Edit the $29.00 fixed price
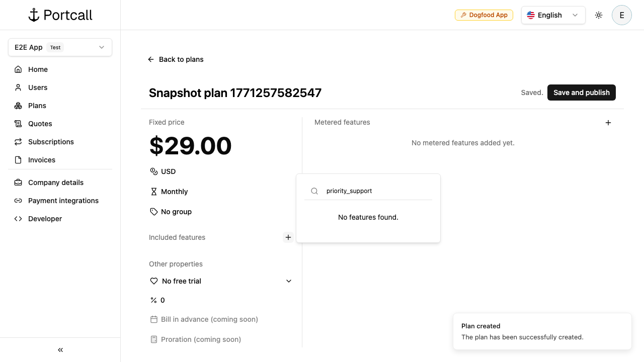The width and height of the screenshot is (644, 362). [190, 146]
